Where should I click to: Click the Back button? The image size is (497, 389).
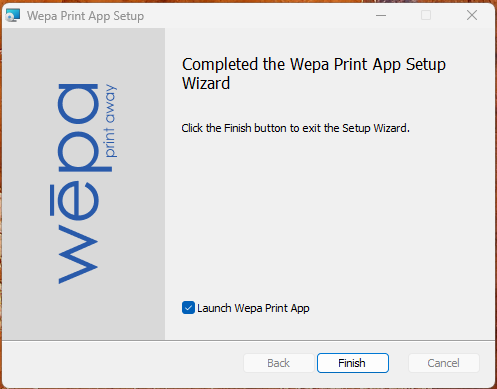click(x=279, y=363)
